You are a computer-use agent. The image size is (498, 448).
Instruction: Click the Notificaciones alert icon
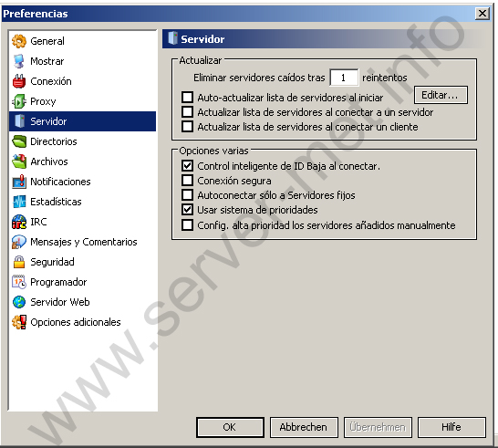19,182
